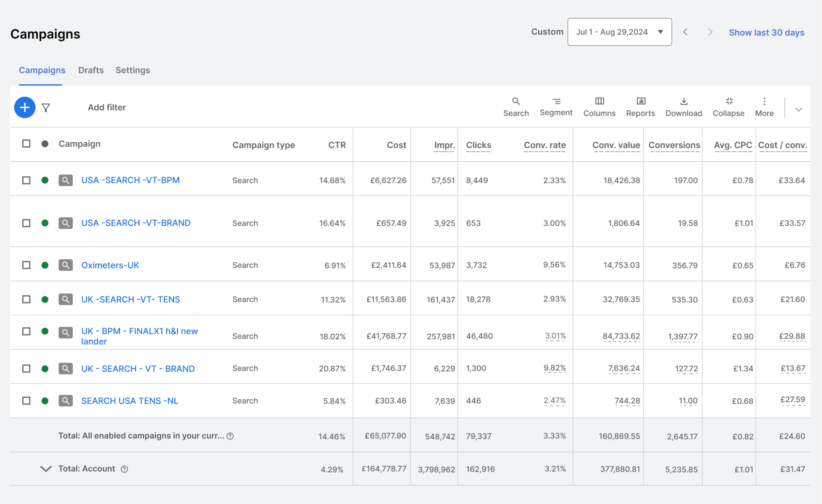Select the Oximeters-UK checkbox
The width and height of the screenshot is (822, 504).
point(27,265)
